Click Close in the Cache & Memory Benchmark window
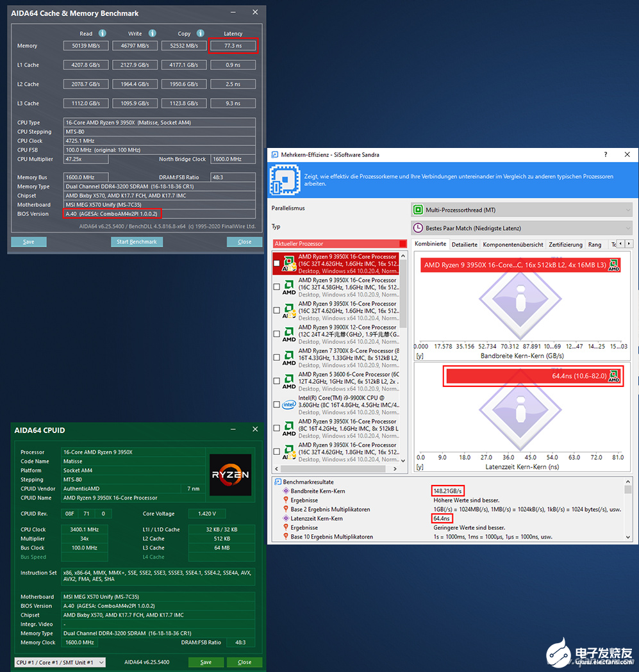639x672 pixels. tap(244, 242)
